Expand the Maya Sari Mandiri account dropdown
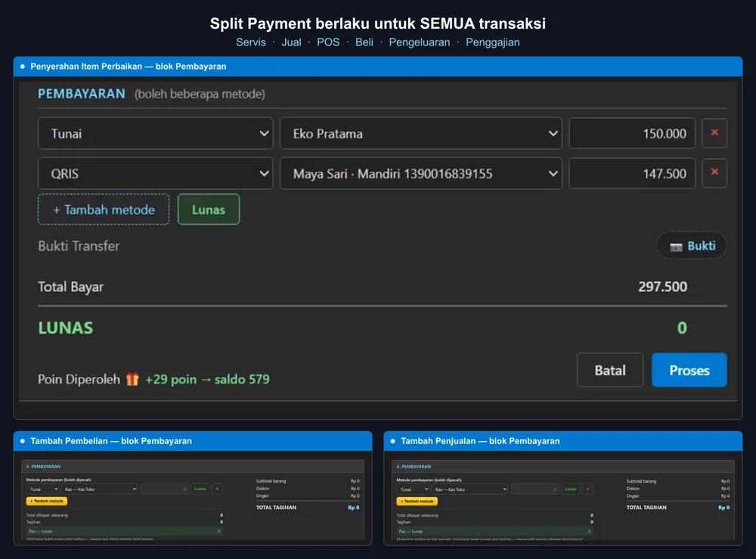 421,173
